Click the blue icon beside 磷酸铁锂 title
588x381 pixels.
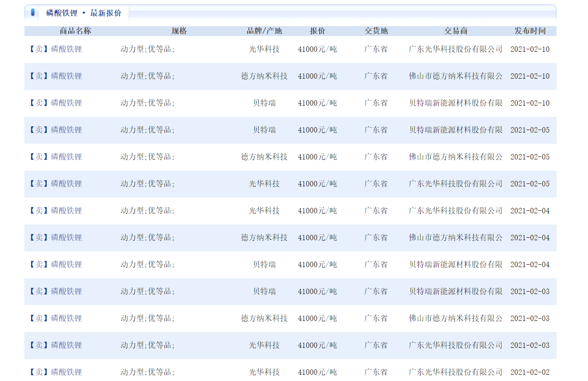tap(33, 12)
